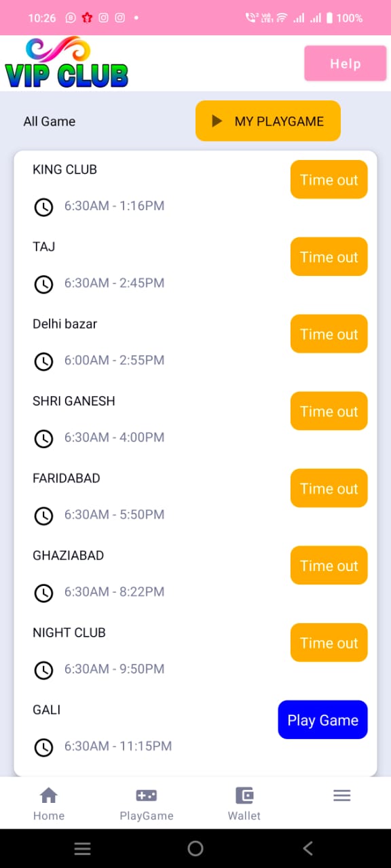This screenshot has height=868, width=391.
Task: Select the SHRI GANESH game entry
Action: [x=195, y=420]
